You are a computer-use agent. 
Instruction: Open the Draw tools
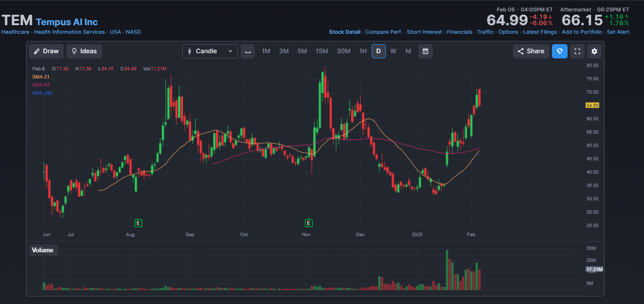(x=46, y=51)
